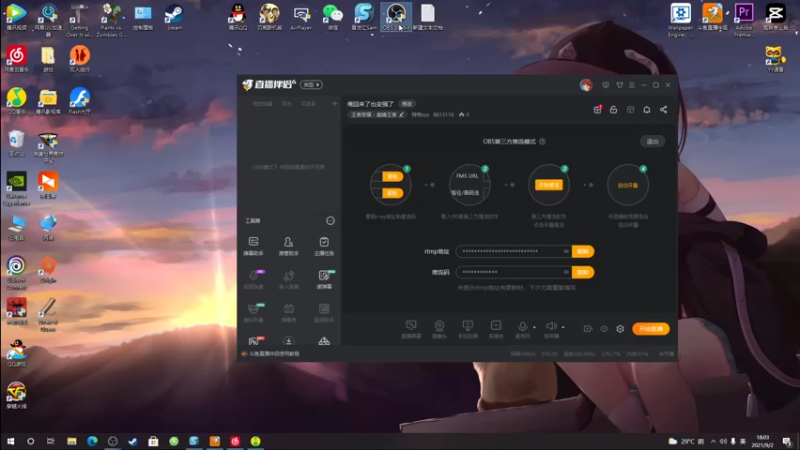Open the tool with green NEW badge above rtmp row
The height and width of the screenshot is (450, 800).
(x=324, y=279)
